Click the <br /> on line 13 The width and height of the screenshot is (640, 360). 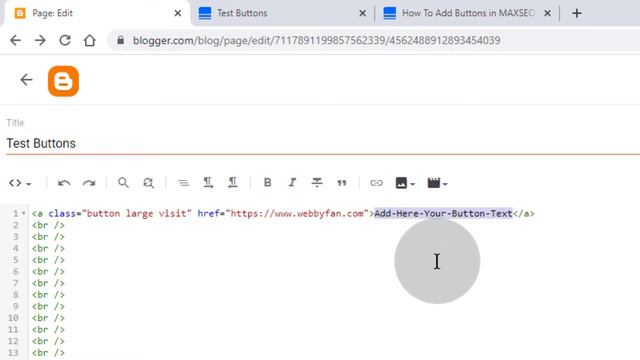[x=48, y=353]
